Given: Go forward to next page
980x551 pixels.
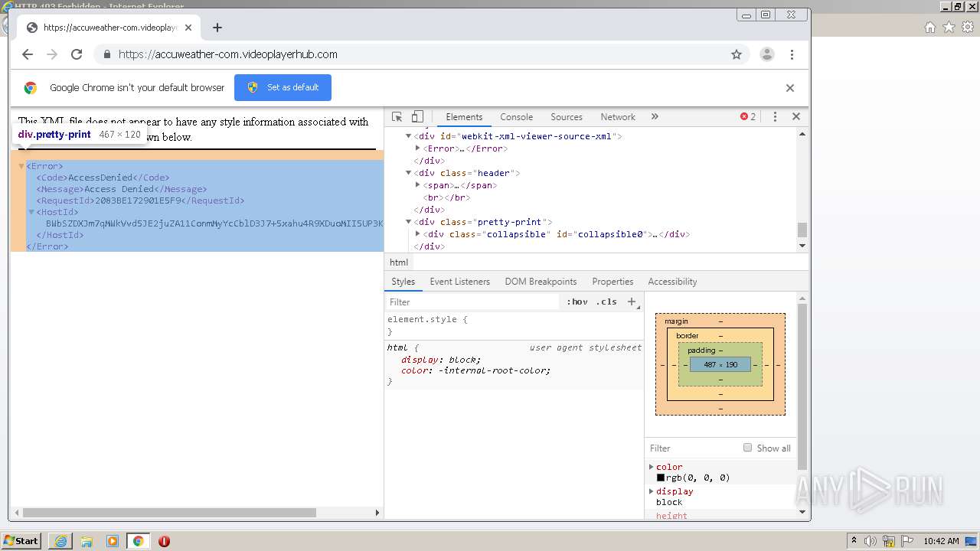Looking at the screenshot, I should 52,54.
